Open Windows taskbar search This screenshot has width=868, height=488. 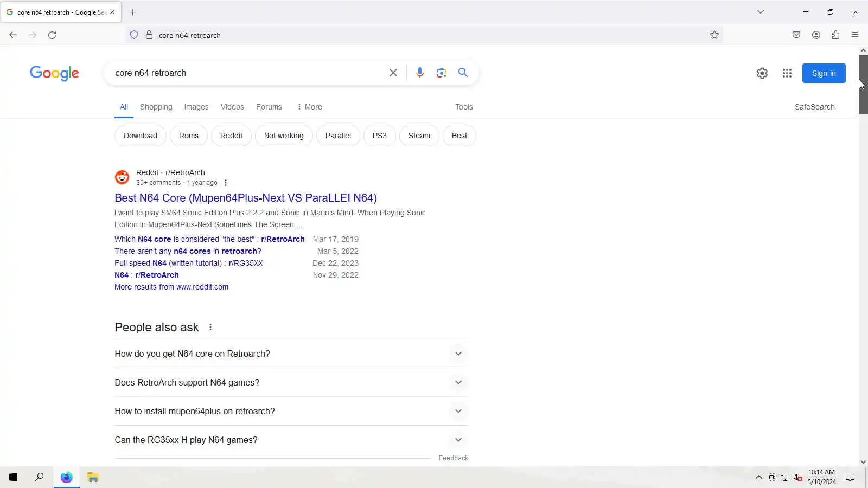[39, 477]
